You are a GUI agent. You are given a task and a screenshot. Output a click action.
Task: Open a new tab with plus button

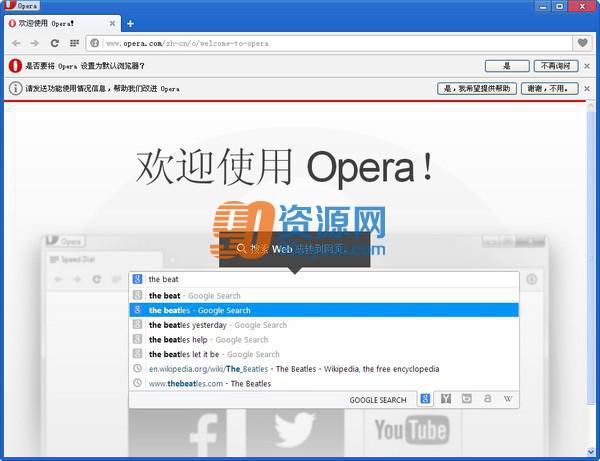click(x=130, y=24)
